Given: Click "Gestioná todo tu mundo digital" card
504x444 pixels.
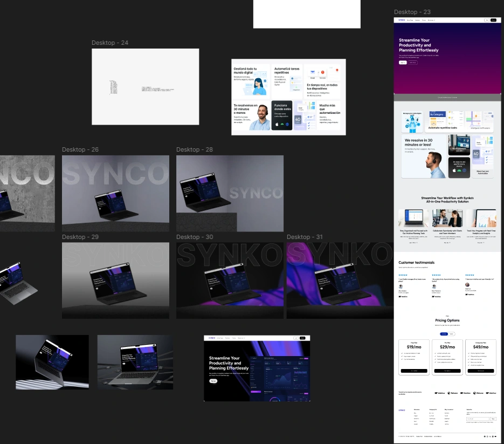Looking at the screenshot, I should (251, 81).
